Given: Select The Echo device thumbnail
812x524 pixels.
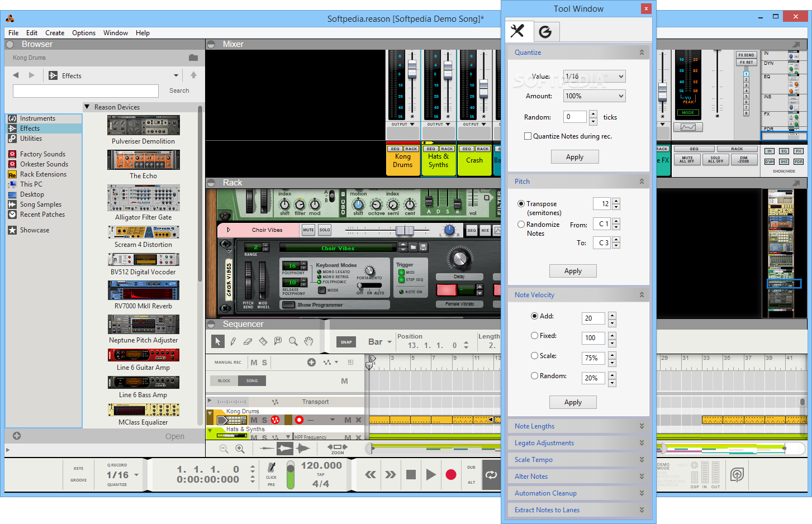Looking at the screenshot, I should click(144, 160).
